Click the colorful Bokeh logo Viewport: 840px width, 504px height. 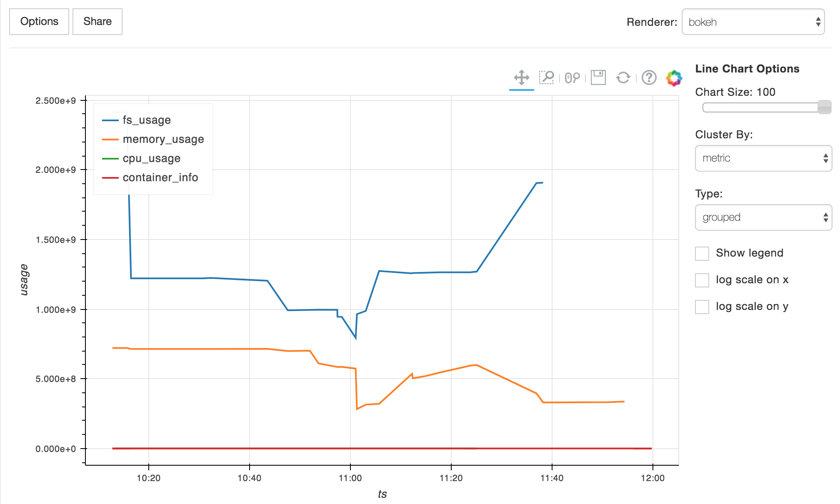pos(674,78)
